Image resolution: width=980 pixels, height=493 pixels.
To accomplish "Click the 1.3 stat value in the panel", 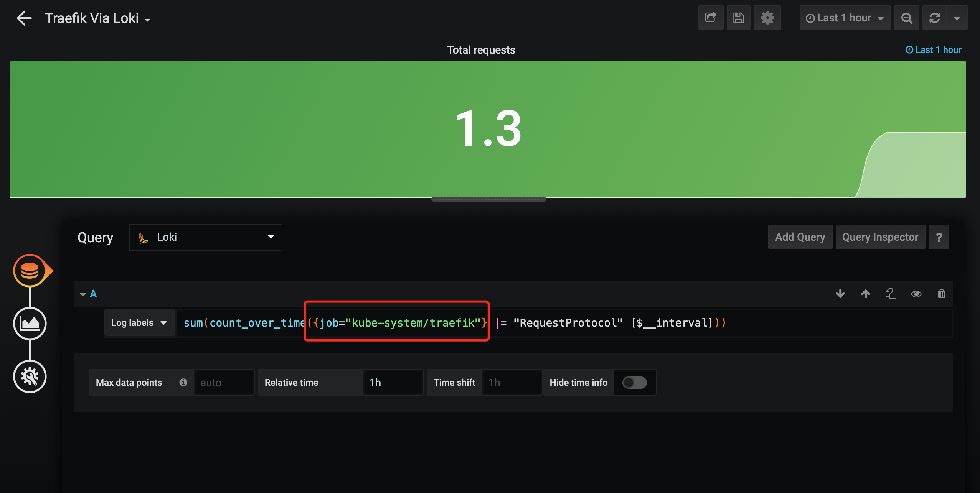I will pos(488,128).
